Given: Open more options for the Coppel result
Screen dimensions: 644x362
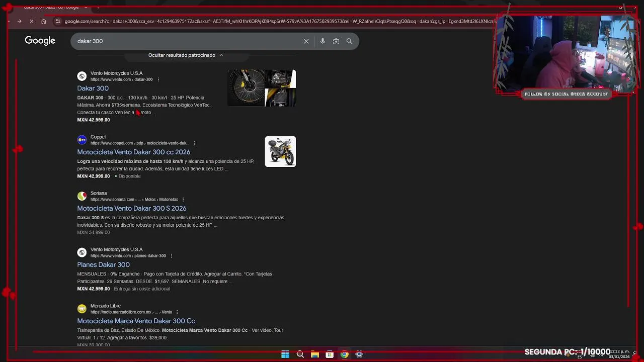Looking at the screenshot, I should click(194, 143).
